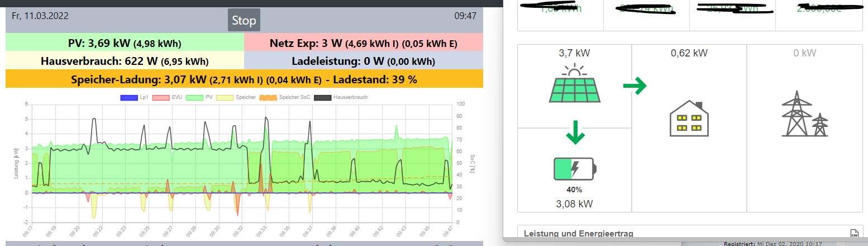Click the Hausverbrauch 622 W field
The image size is (868, 246).
pyautogui.click(x=125, y=61)
